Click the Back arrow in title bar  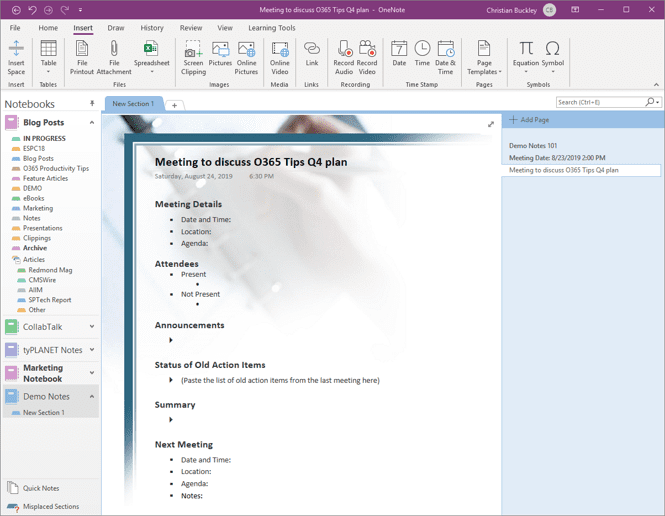(16, 10)
